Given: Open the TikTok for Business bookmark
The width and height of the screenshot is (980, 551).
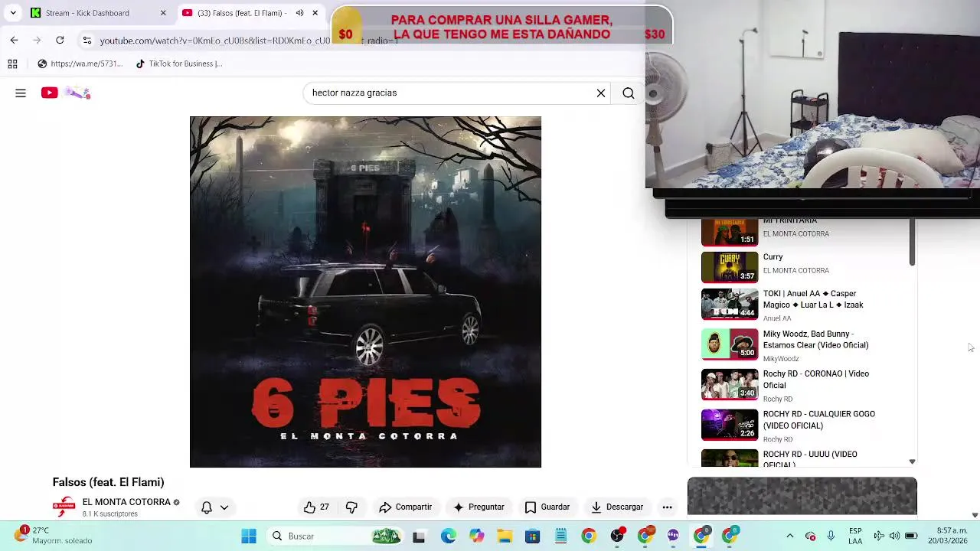Looking at the screenshot, I should pos(178,64).
